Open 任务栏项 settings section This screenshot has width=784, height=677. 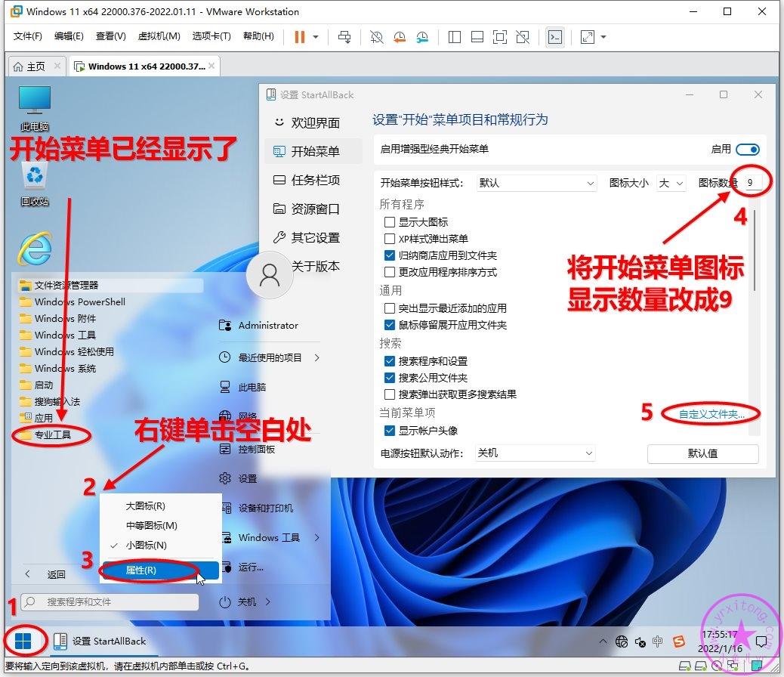click(313, 180)
